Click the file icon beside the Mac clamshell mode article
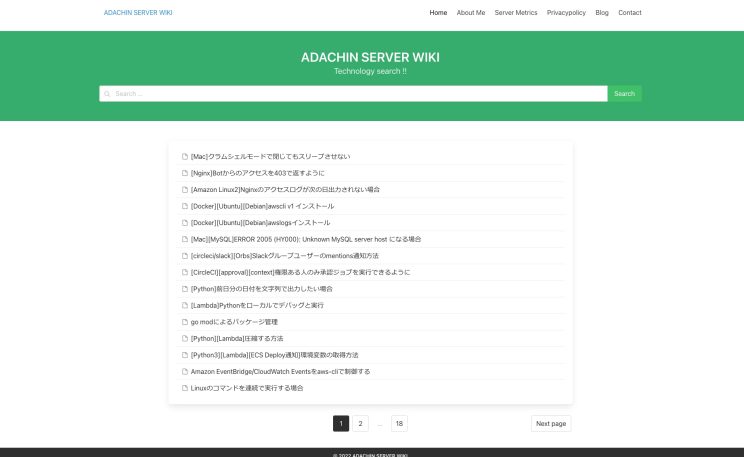 pyautogui.click(x=185, y=156)
